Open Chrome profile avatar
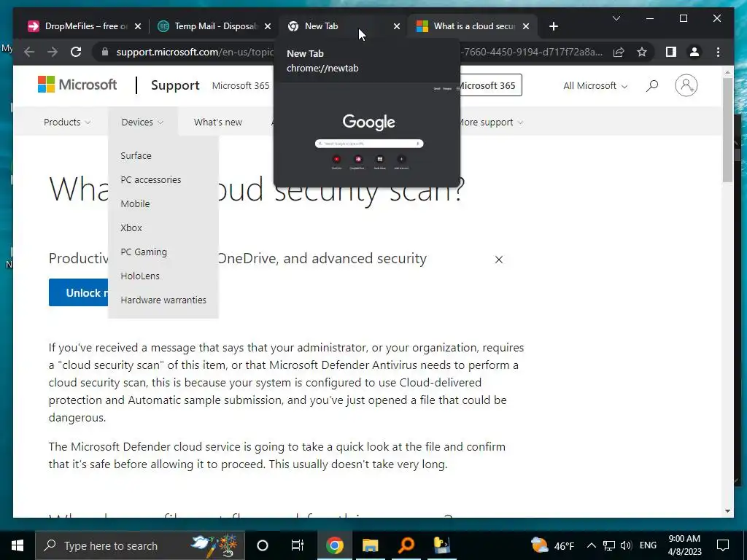This screenshot has height=560, width=747. [x=694, y=52]
